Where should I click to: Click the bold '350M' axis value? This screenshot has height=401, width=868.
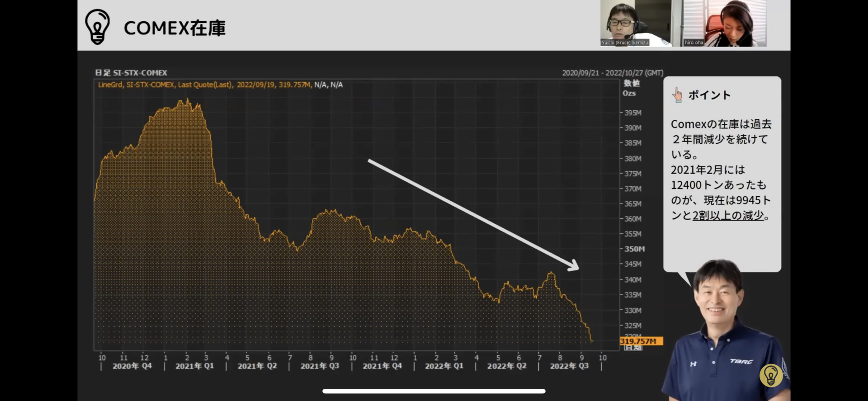tap(635, 249)
